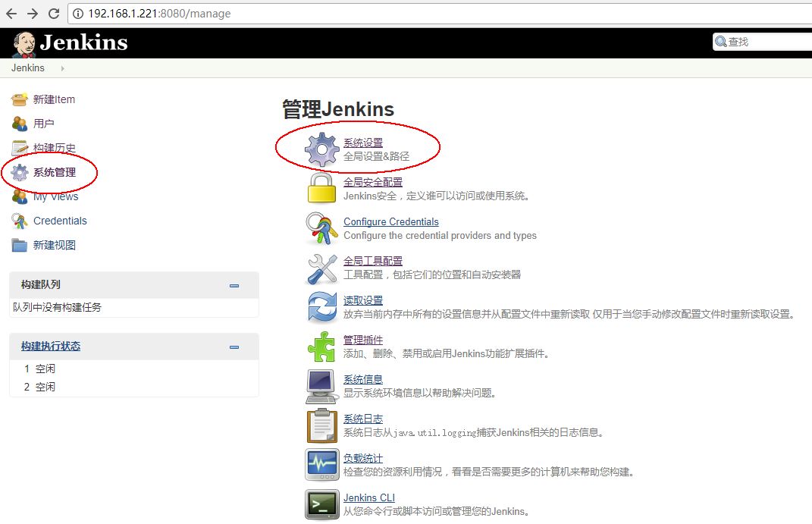Click the browser address bar URL

[x=159, y=14]
